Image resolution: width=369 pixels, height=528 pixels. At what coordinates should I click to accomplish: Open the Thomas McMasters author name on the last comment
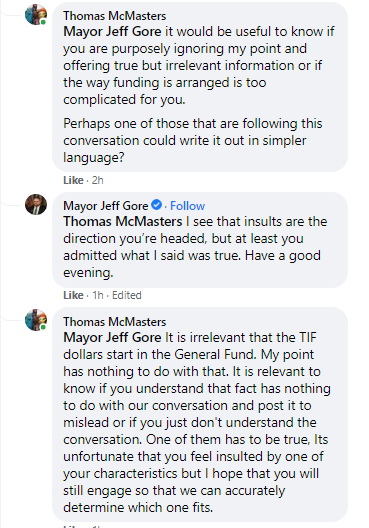[114, 322]
